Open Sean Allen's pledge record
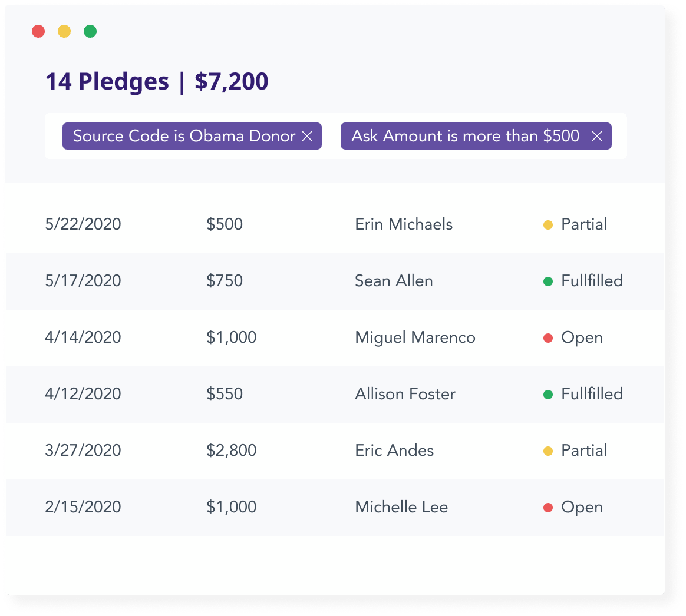 (394, 281)
